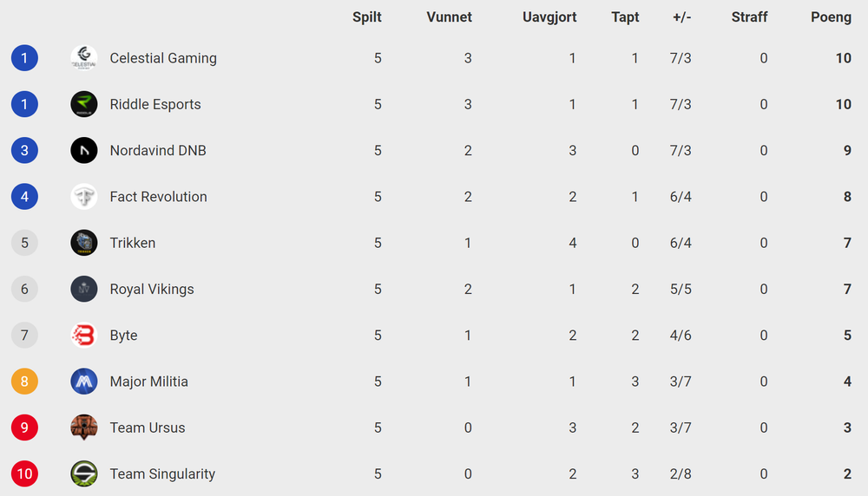Click the orange rank 8 badge
The width and height of the screenshot is (868, 496).
(x=24, y=382)
